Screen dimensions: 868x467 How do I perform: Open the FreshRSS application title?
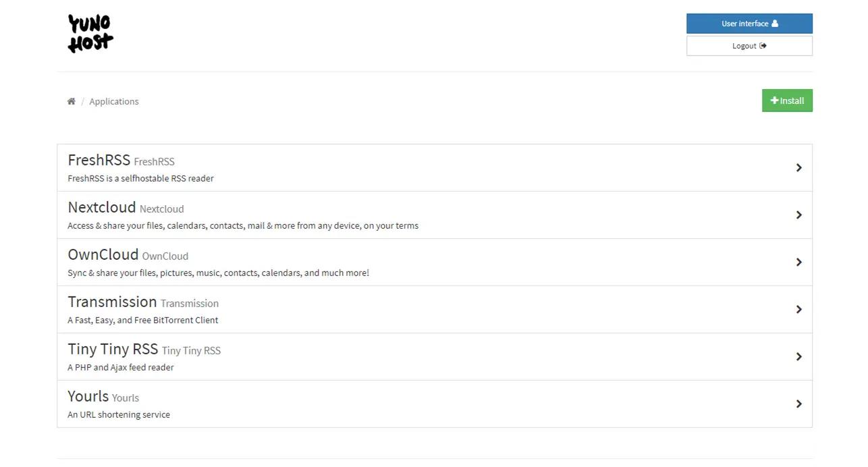click(x=99, y=161)
